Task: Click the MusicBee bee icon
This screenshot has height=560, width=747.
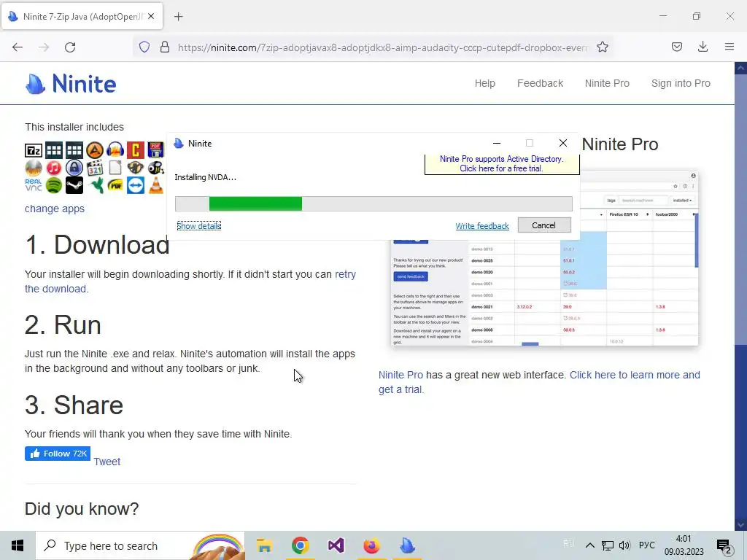Action: pos(156,168)
